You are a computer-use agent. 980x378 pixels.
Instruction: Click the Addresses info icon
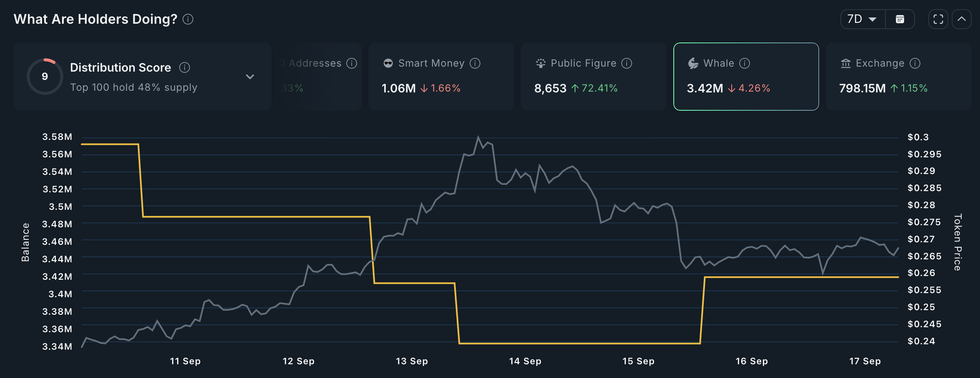[x=352, y=63]
